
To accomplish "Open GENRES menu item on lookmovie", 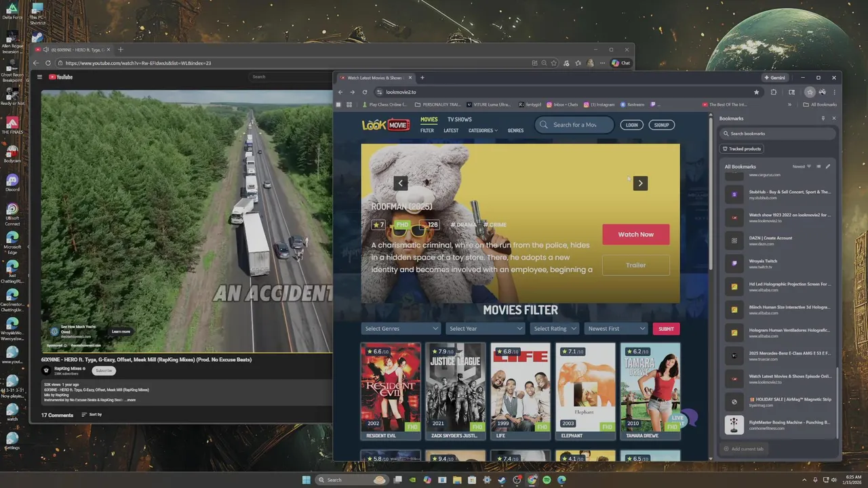I will tap(515, 131).
